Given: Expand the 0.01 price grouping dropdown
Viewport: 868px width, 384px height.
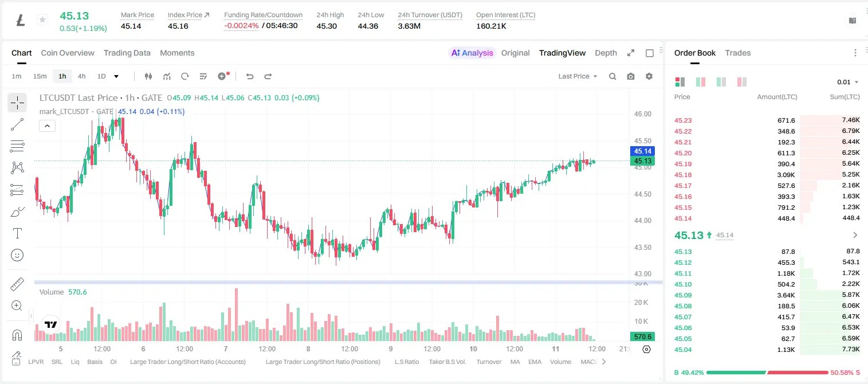Looking at the screenshot, I should [848, 82].
